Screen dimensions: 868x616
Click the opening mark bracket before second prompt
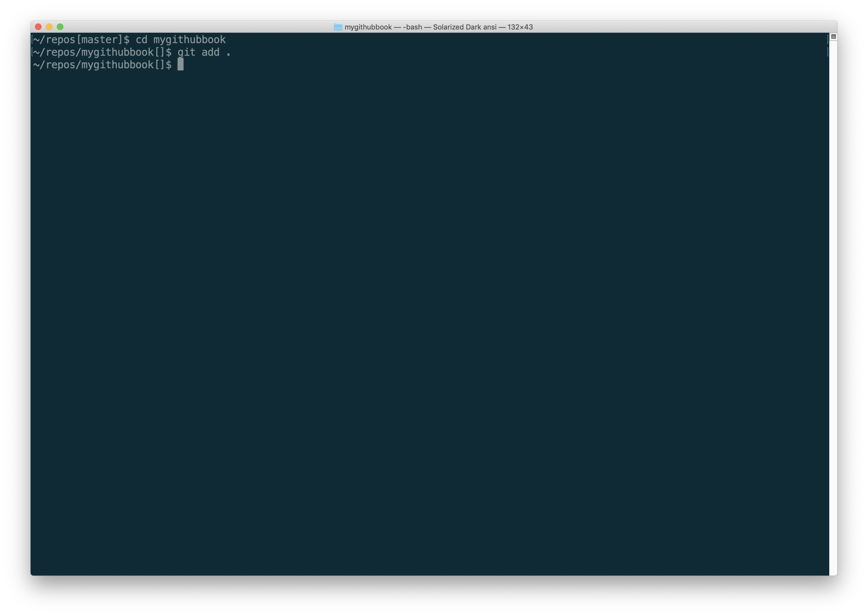pyautogui.click(x=32, y=52)
